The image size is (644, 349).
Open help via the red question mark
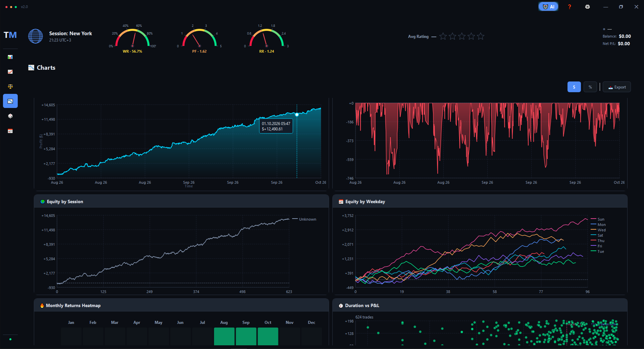pyautogui.click(x=570, y=7)
